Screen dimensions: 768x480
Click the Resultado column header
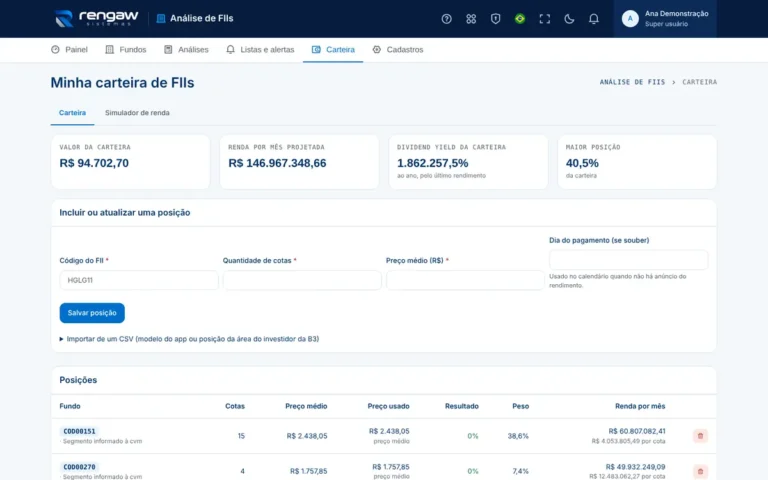pos(461,406)
